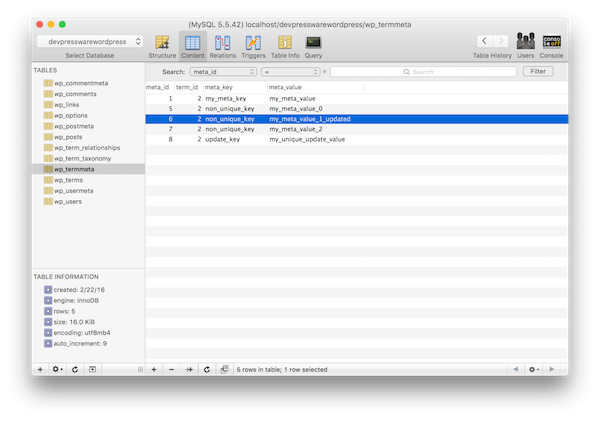Select the wp_links table
This screenshot has width=600, height=421.
click(88, 104)
